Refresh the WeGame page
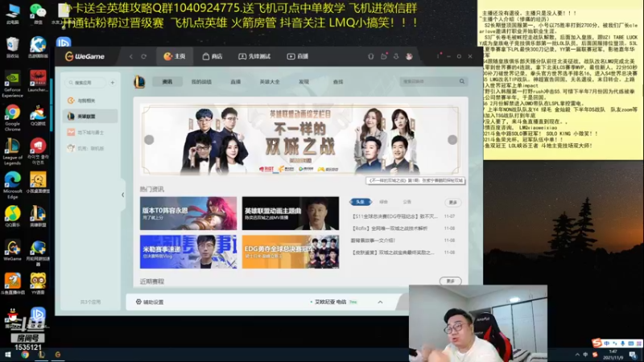Viewport: 644px width, 362px height. 144,56
